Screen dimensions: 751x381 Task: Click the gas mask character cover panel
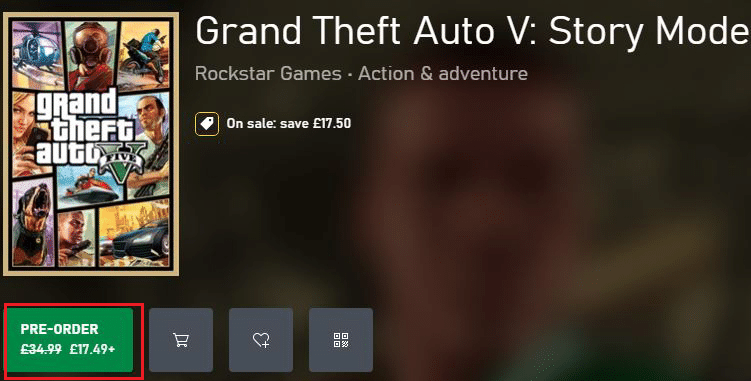[x=91, y=55]
